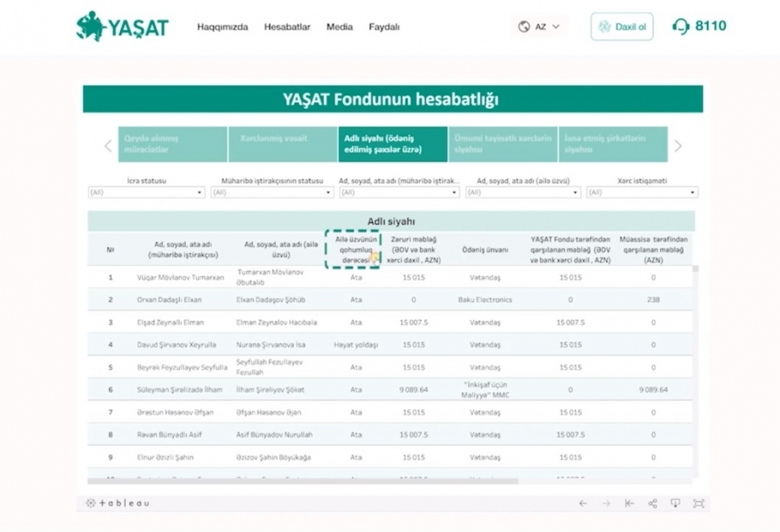Click the Ərəstun Həsənov Əfşan cell
The height and width of the screenshot is (532, 780).
175,412
